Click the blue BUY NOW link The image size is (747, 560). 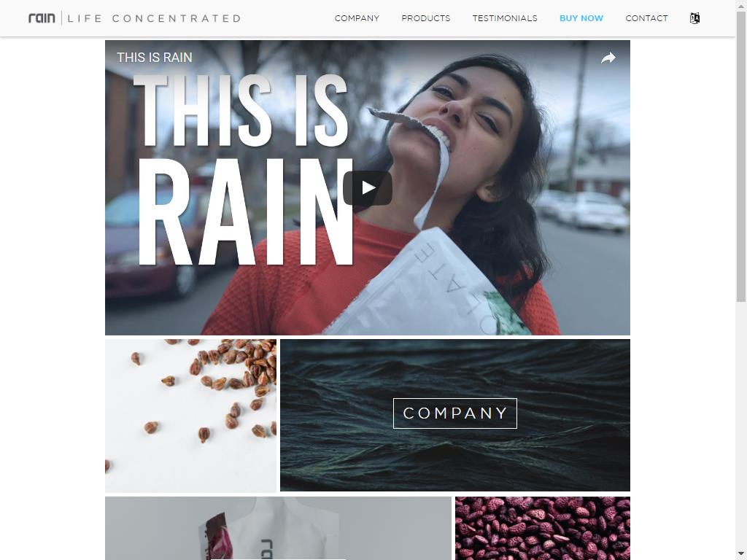(581, 18)
